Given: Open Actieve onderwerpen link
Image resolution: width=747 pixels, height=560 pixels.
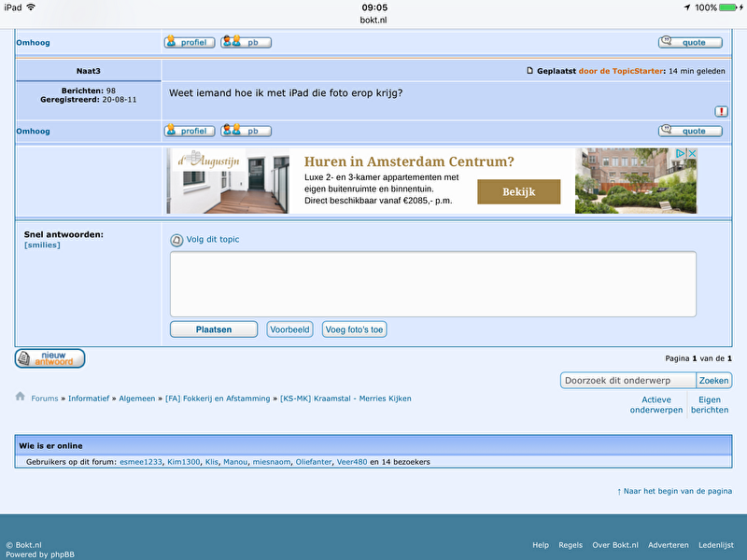Looking at the screenshot, I should pyautogui.click(x=656, y=405).
